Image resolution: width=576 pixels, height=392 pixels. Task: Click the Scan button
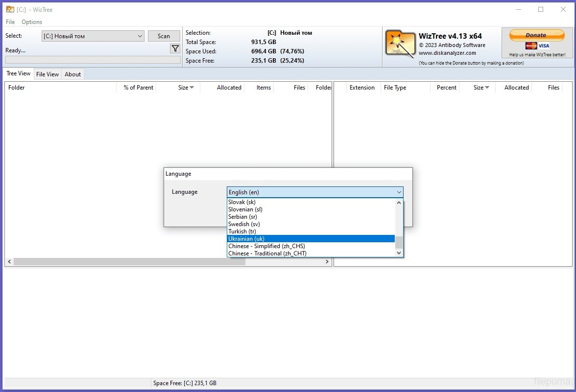[164, 36]
